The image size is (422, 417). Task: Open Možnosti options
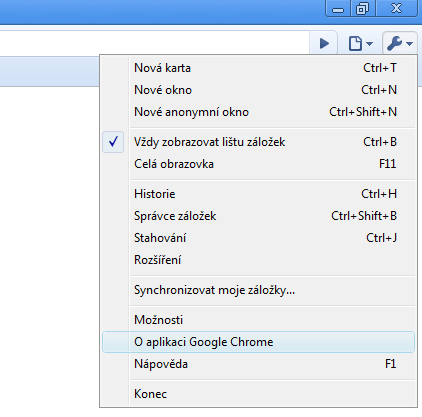258,320
